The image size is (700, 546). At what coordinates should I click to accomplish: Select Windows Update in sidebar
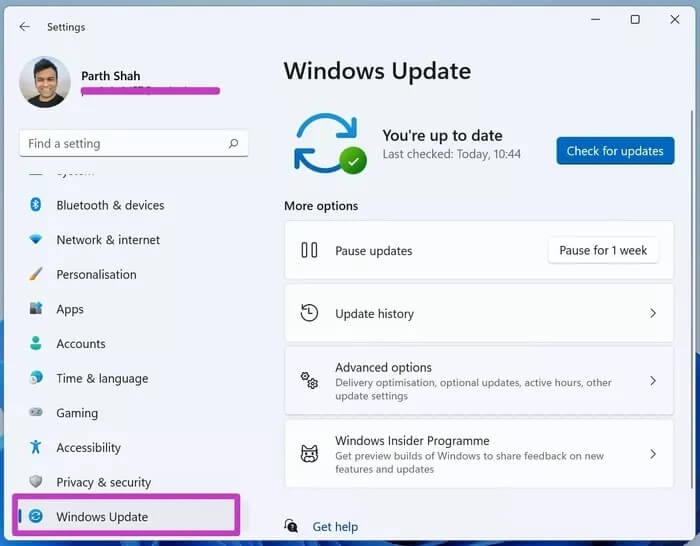coord(126,516)
